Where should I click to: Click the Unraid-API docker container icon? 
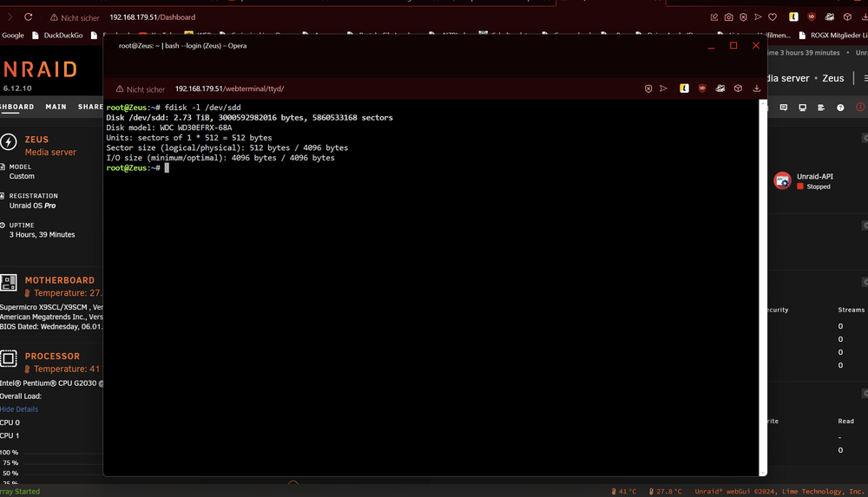(782, 180)
